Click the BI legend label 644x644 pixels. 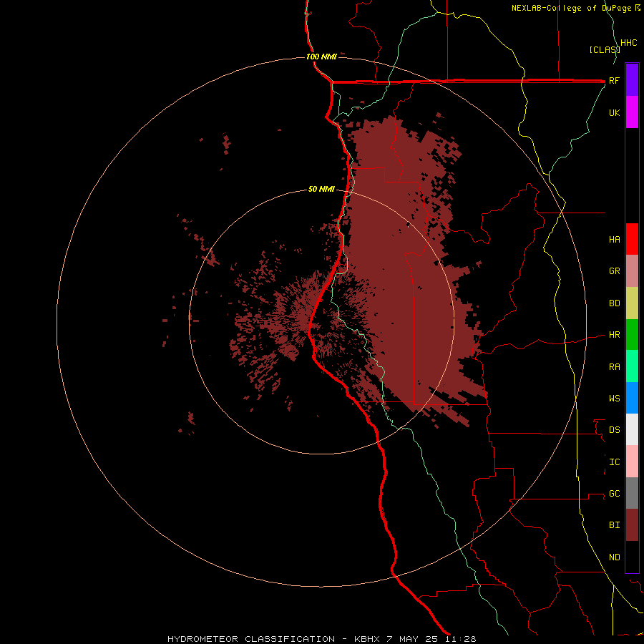point(614,525)
